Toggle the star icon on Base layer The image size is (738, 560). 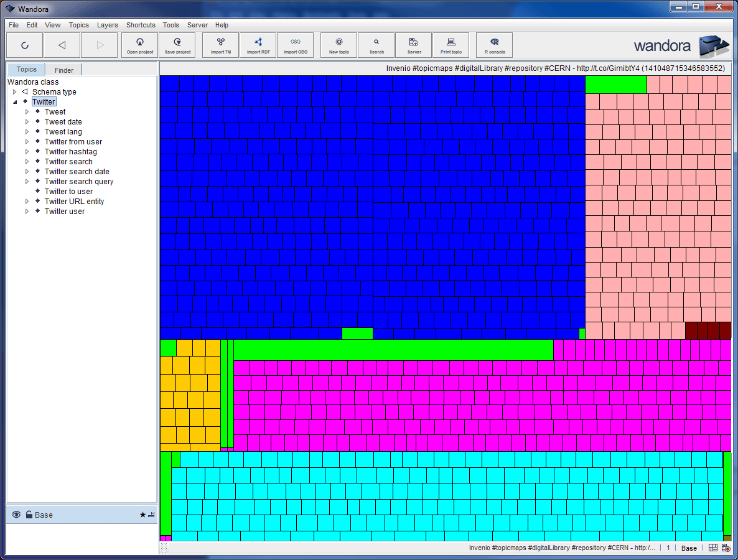142,515
